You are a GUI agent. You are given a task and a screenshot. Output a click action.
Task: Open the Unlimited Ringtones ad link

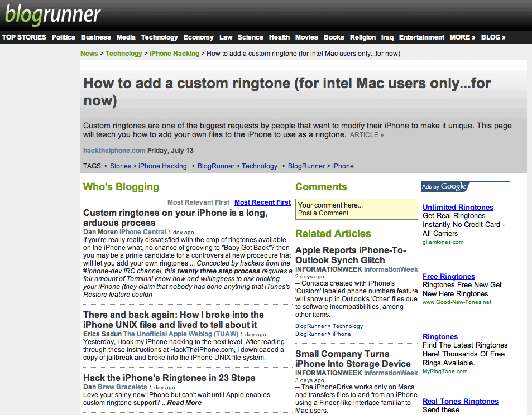[x=458, y=207]
